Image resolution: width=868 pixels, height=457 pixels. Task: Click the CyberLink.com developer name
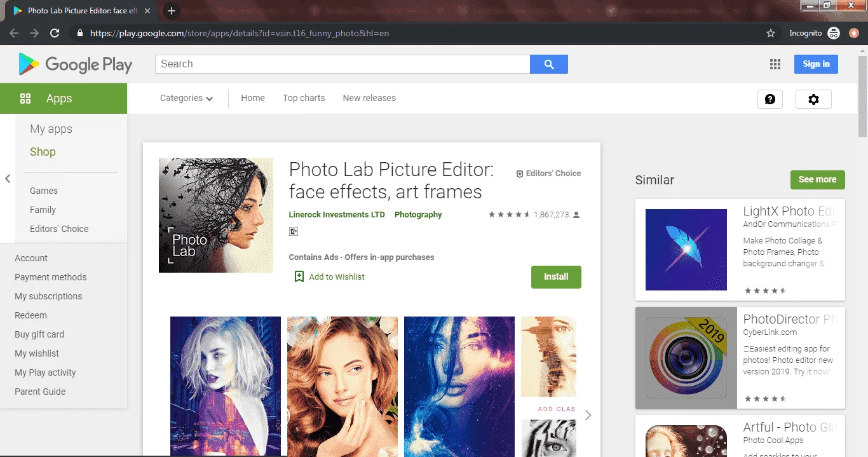pos(770,332)
